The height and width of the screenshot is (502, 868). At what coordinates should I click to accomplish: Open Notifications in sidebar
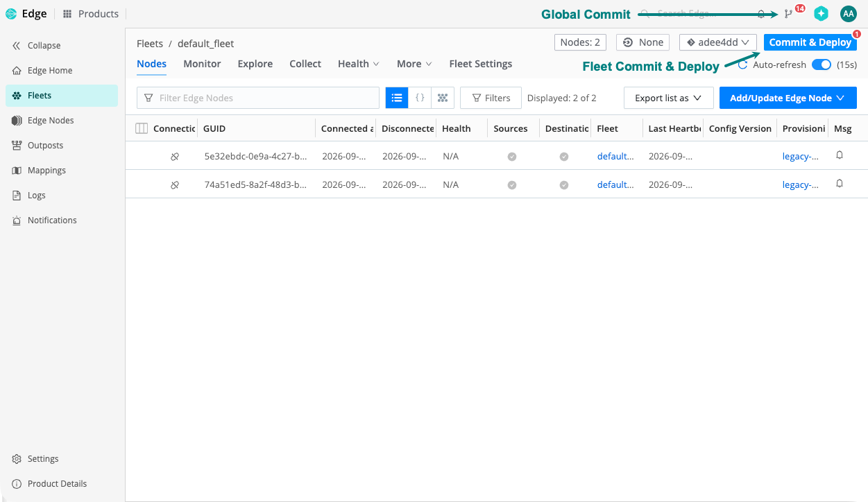[44, 220]
